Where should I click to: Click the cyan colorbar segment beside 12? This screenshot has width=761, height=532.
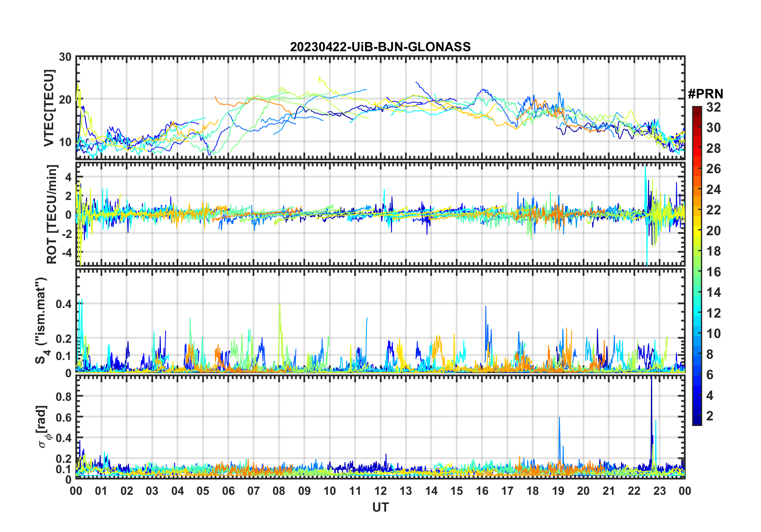[697, 313]
